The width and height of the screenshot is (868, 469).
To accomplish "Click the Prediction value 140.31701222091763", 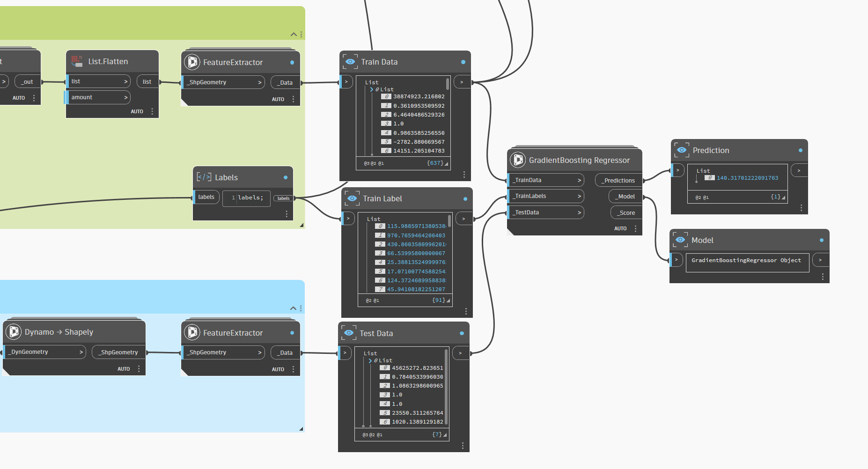I will coord(747,178).
